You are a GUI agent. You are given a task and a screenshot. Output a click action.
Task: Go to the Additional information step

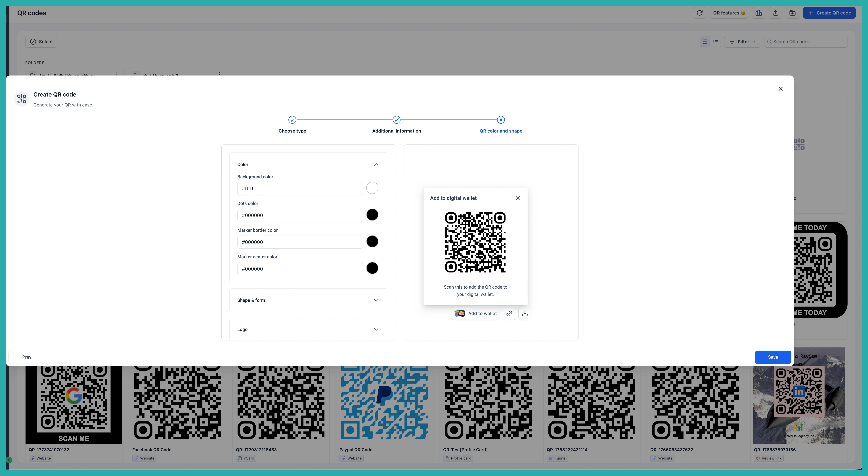(x=397, y=125)
